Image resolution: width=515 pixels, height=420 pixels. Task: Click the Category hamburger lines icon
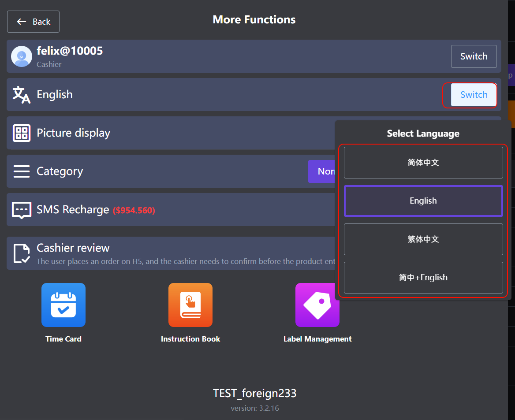[x=22, y=171]
